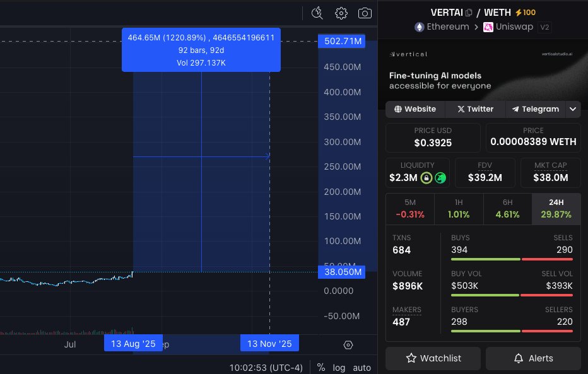Click the green liquidity badge icon
This screenshot has width=588, height=374.
(x=440, y=178)
